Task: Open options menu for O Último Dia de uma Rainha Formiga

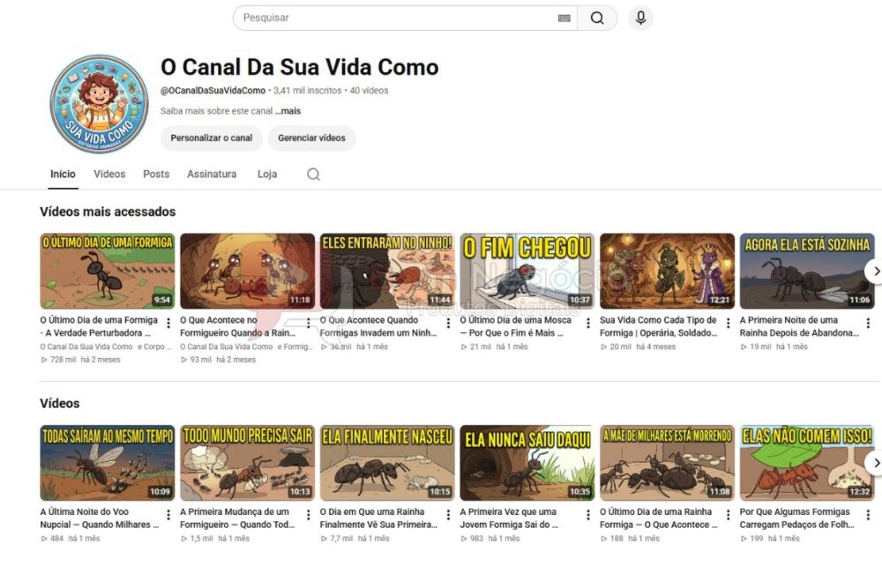Action: pos(729,515)
